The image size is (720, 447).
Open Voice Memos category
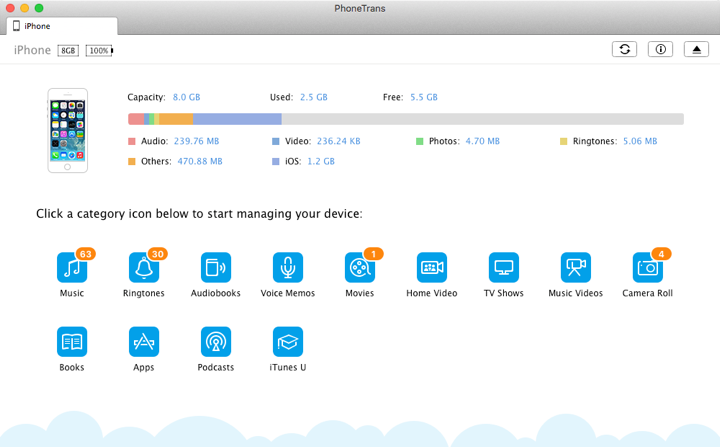coord(288,267)
